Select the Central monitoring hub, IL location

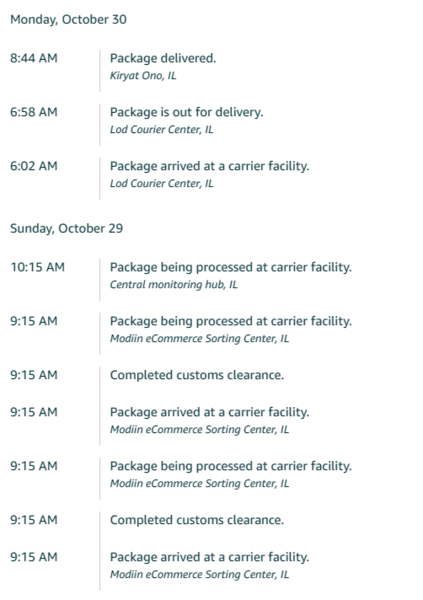174,284
